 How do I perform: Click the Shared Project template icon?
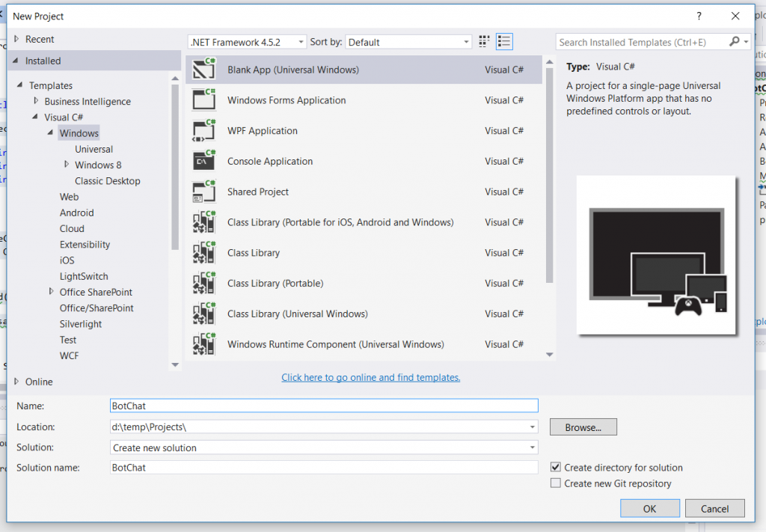203,192
